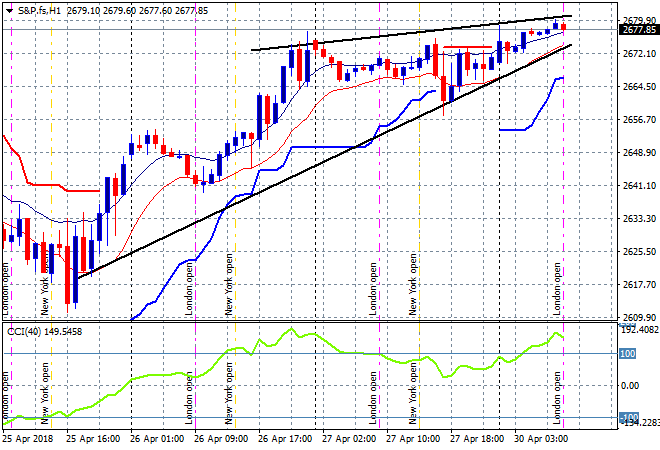Click the 2679.90 price scale label
Image resolution: width=660 pixels, height=450 pixels.
point(636,20)
